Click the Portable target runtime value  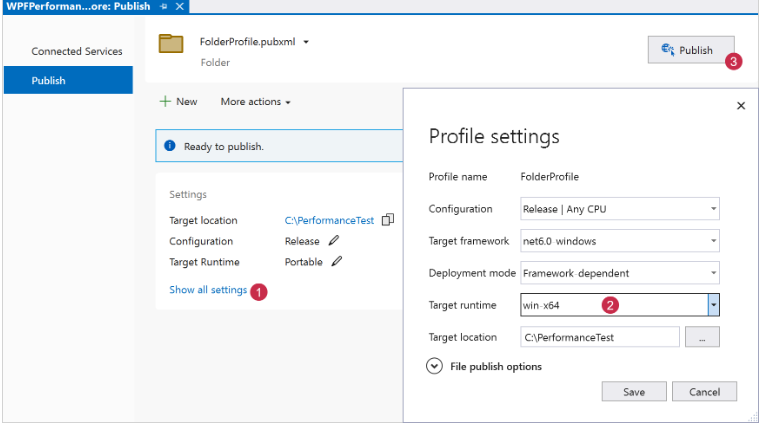pyautogui.click(x=303, y=262)
